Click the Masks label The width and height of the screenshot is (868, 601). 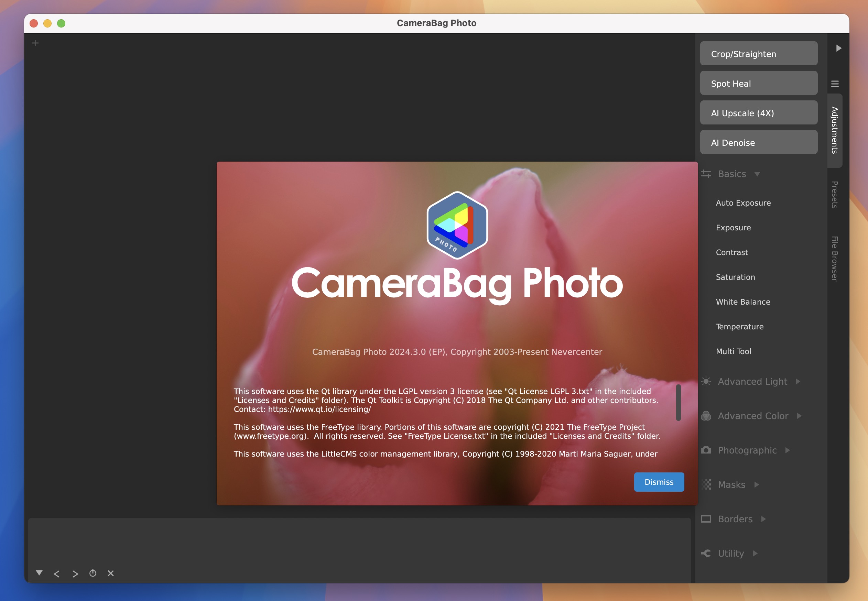click(x=731, y=485)
